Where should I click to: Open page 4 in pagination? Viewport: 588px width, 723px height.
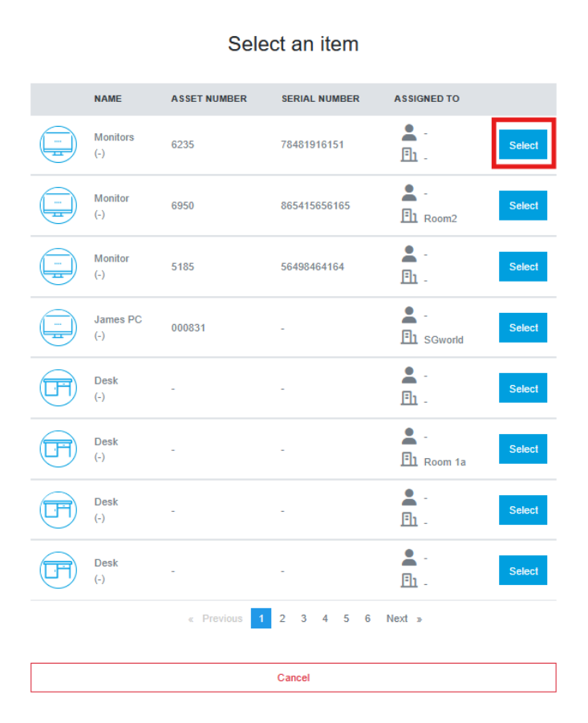pyautogui.click(x=325, y=619)
